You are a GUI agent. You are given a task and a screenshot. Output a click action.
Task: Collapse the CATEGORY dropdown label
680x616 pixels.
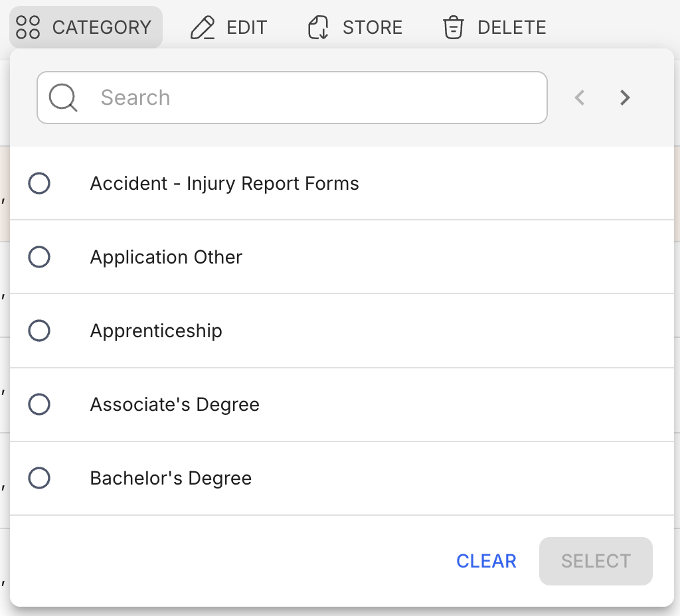tap(102, 27)
